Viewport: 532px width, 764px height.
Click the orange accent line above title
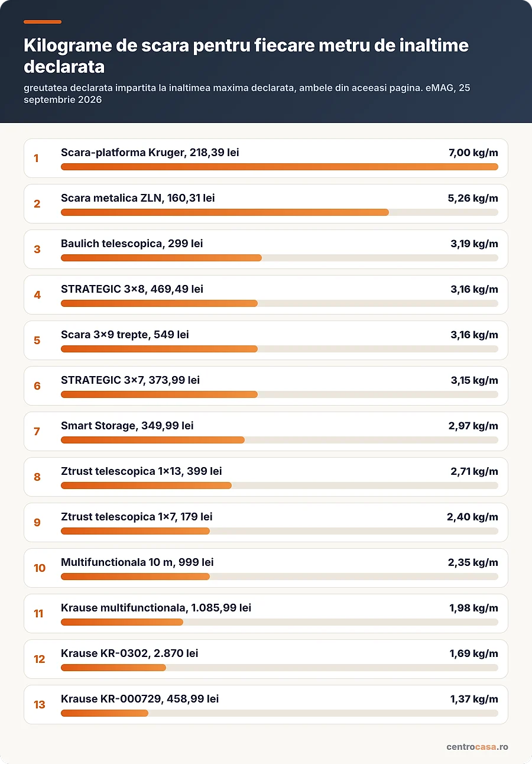43,22
